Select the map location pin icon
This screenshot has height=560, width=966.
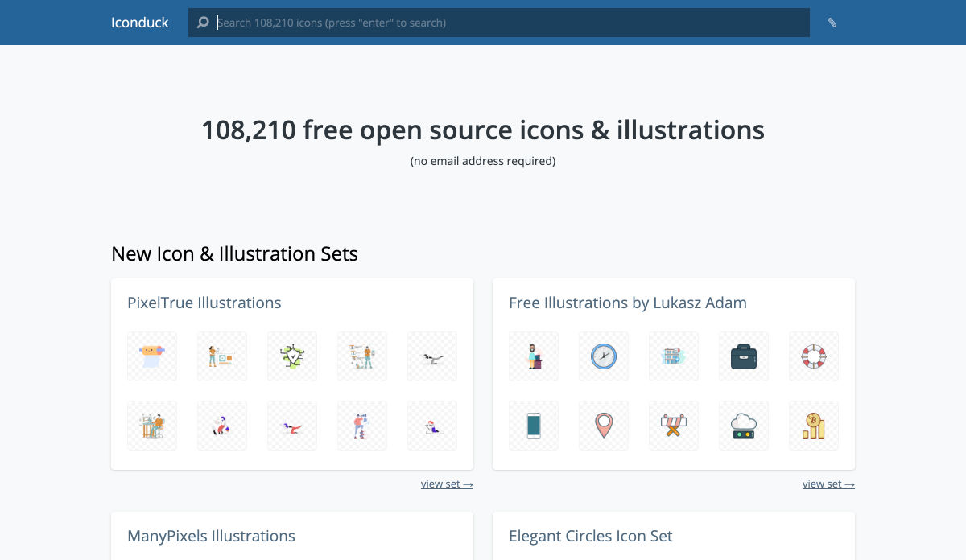tap(604, 426)
